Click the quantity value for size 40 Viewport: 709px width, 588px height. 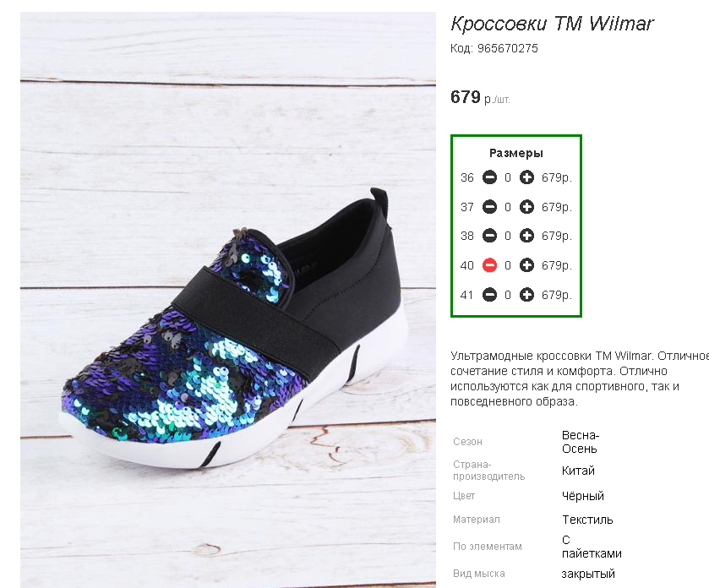click(508, 265)
